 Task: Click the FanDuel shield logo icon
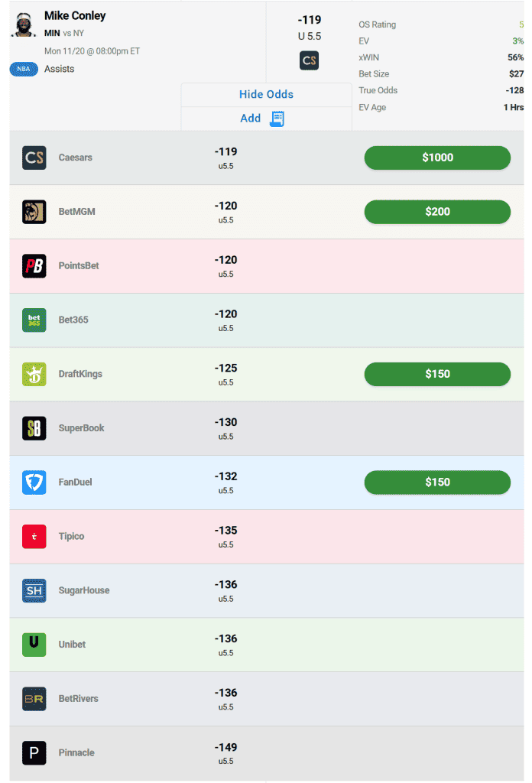[x=34, y=482]
